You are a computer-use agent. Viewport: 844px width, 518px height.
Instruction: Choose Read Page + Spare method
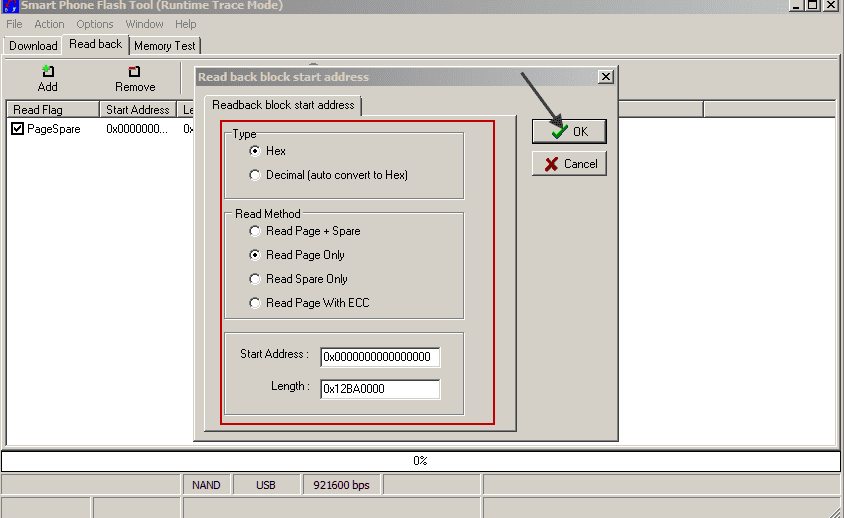(x=255, y=231)
